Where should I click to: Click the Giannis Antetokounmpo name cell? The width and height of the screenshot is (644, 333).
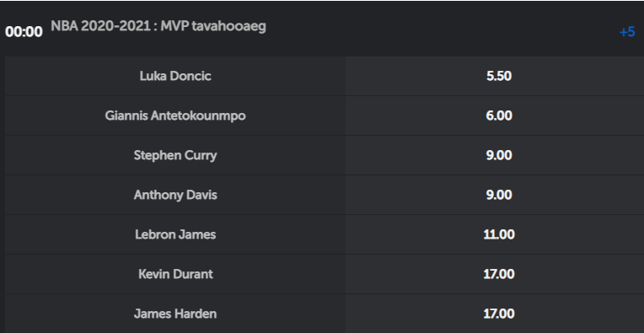pyautogui.click(x=175, y=115)
